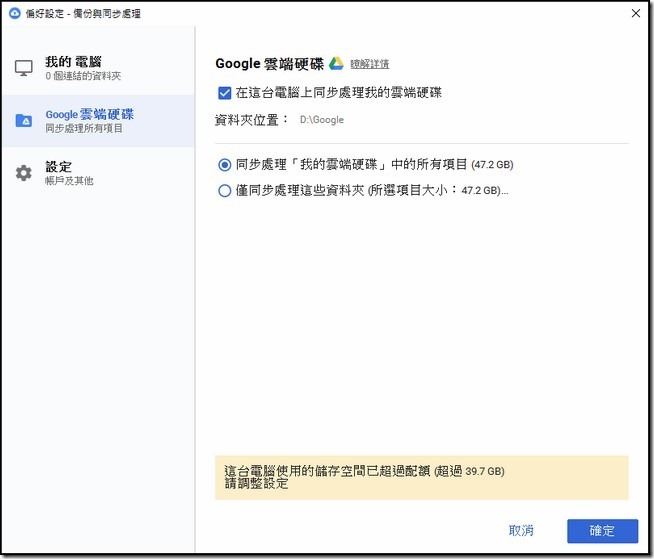
Task: Click the Google 雲端硬碟 heading
Action: 269,63
